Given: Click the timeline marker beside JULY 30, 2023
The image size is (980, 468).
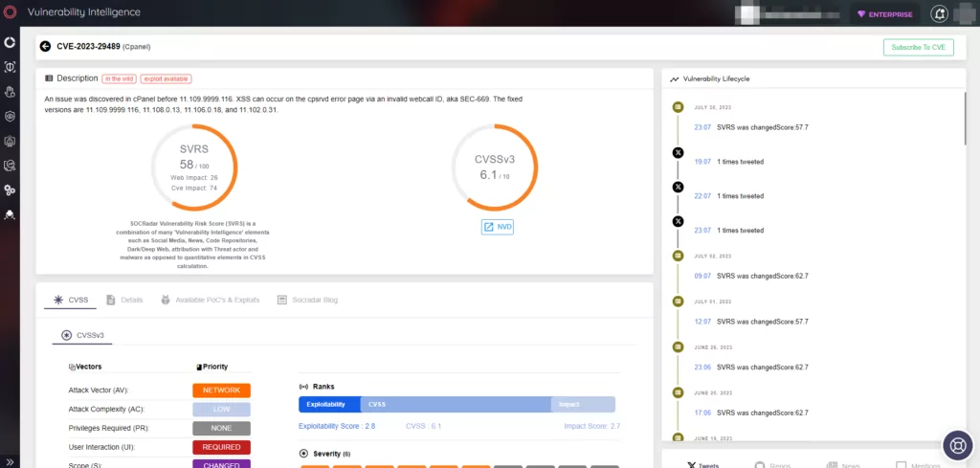Looking at the screenshot, I should (x=678, y=107).
